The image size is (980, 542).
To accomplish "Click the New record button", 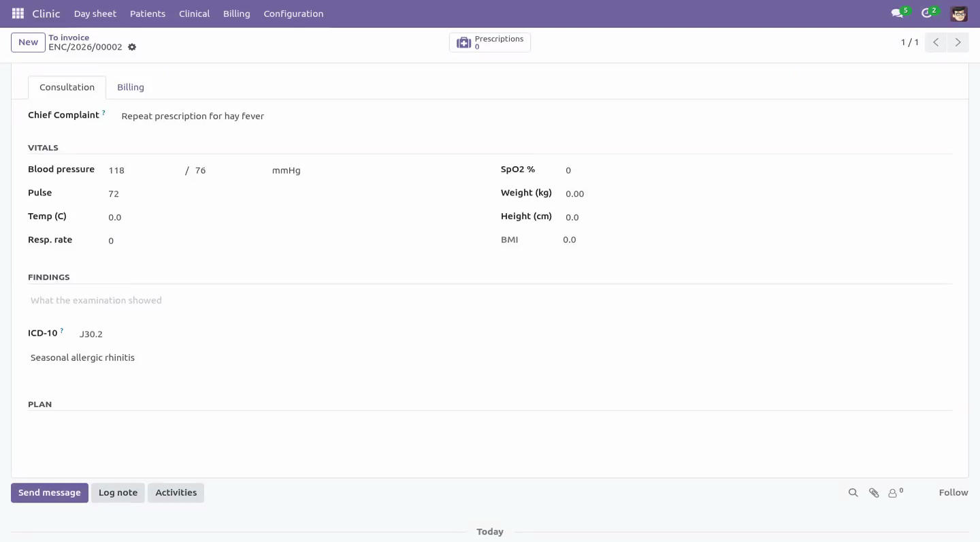I will point(28,42).
